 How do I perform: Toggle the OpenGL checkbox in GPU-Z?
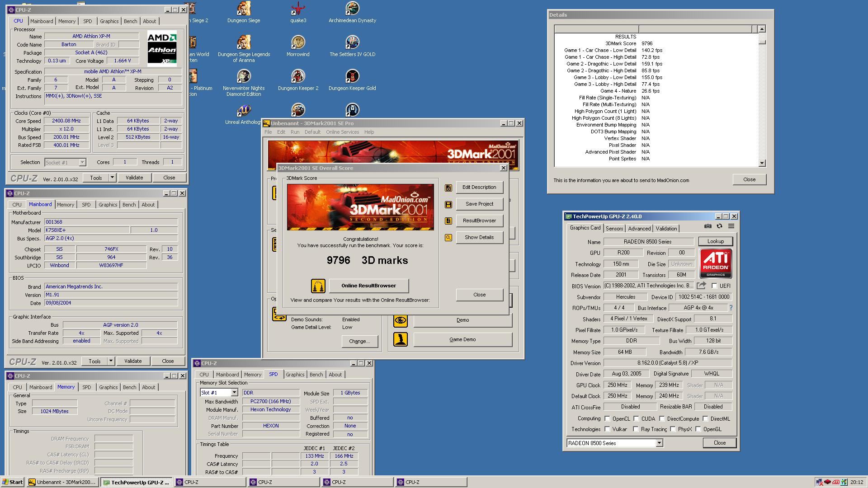tap(698, 429)
